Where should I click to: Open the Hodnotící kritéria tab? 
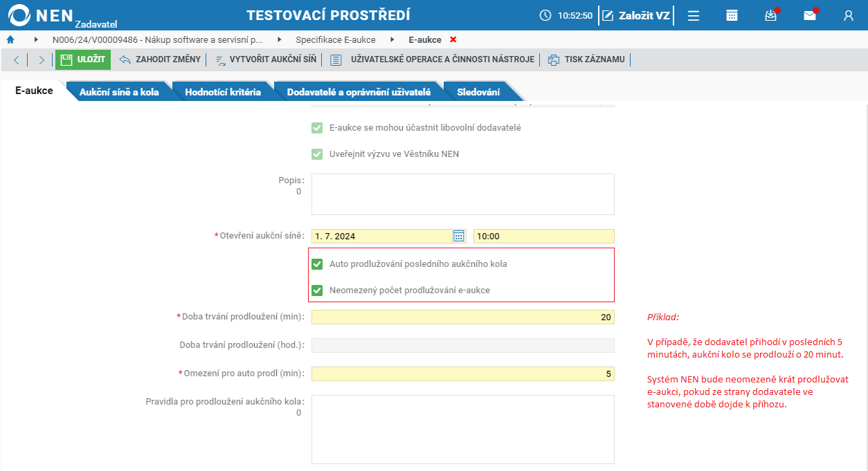[223, 92]
